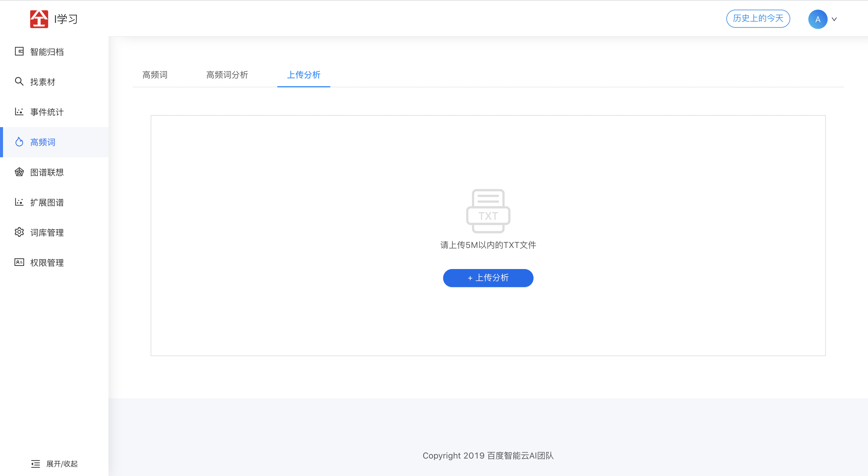Click the 词库管理 gear icon
Screen dimensions: 868x476
19,232
